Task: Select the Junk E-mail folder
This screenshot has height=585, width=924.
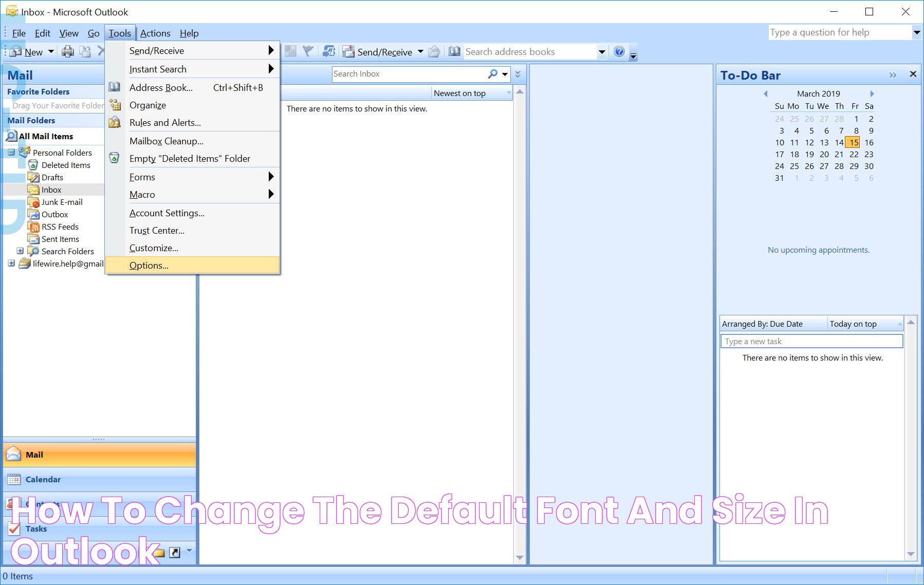Action: pos(62,202)
